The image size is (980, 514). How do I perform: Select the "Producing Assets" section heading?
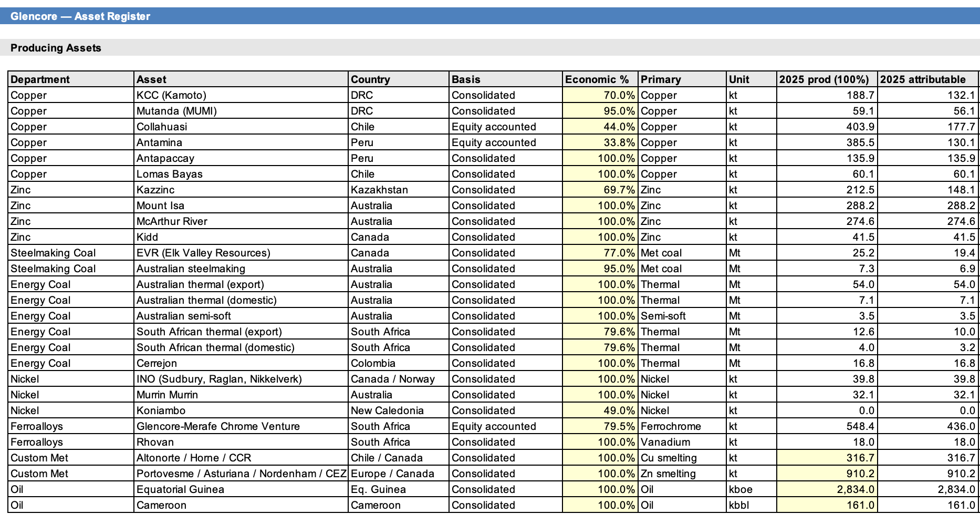[56, 48]
